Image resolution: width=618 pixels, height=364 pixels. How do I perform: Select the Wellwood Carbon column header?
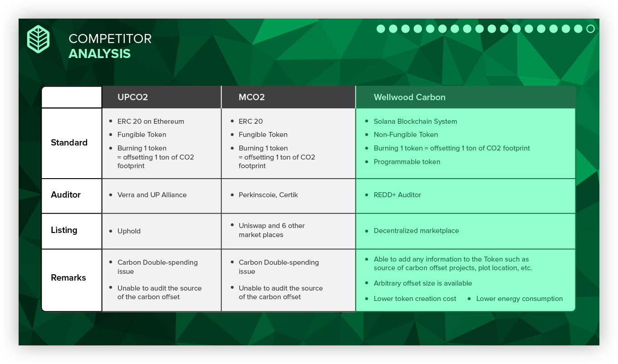[466, 97]
